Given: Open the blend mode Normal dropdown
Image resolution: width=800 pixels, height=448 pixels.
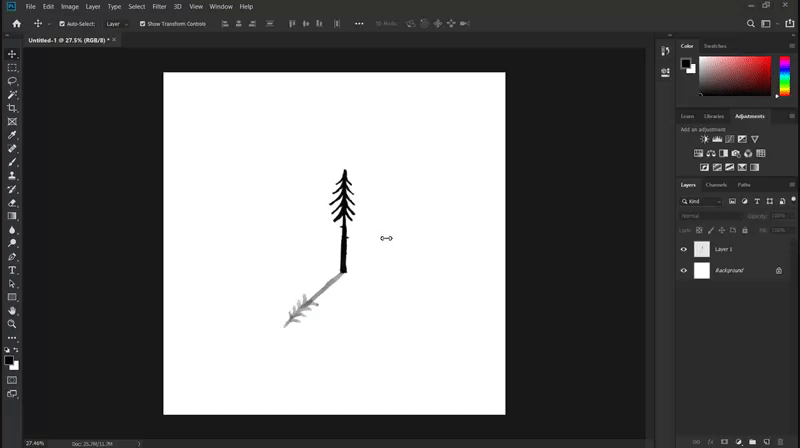Looking at the screenshot, I should 710,216.
